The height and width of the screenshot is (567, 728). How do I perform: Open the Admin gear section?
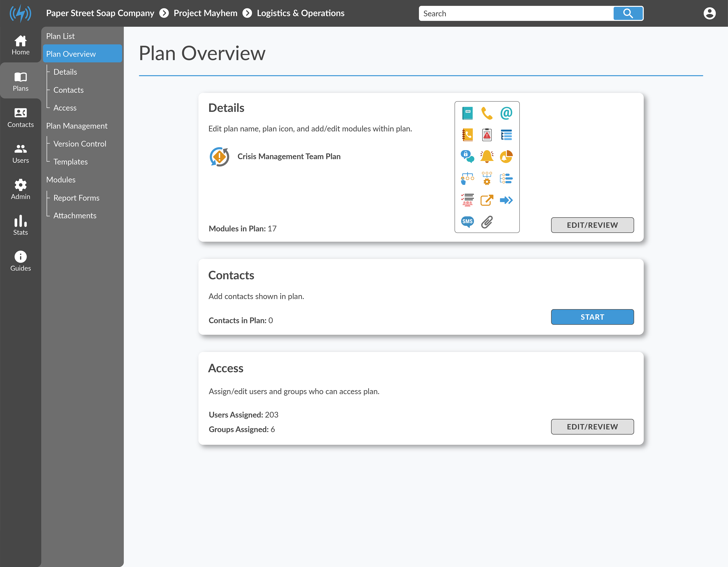(x=20, y=189)
